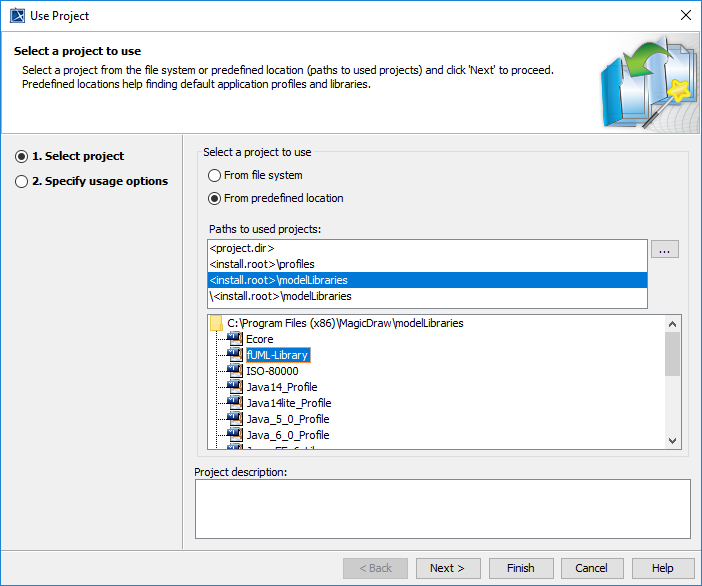
Task: Select the <install.root>\profiles path
Action: point(427,264)
